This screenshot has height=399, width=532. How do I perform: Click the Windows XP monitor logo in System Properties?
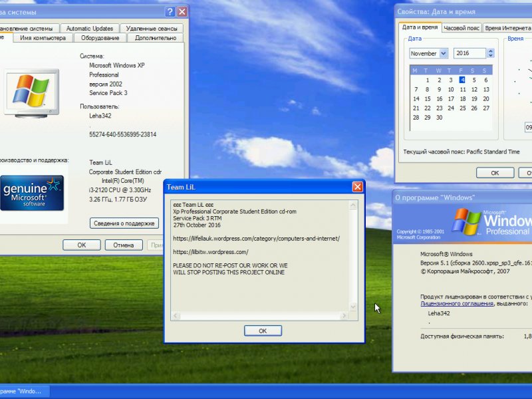tap(31, 93)
